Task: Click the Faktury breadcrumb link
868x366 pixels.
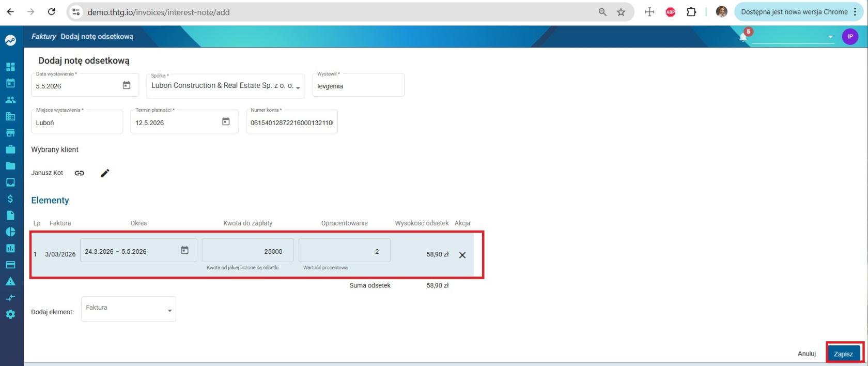Action: click(x=43, y=37)
